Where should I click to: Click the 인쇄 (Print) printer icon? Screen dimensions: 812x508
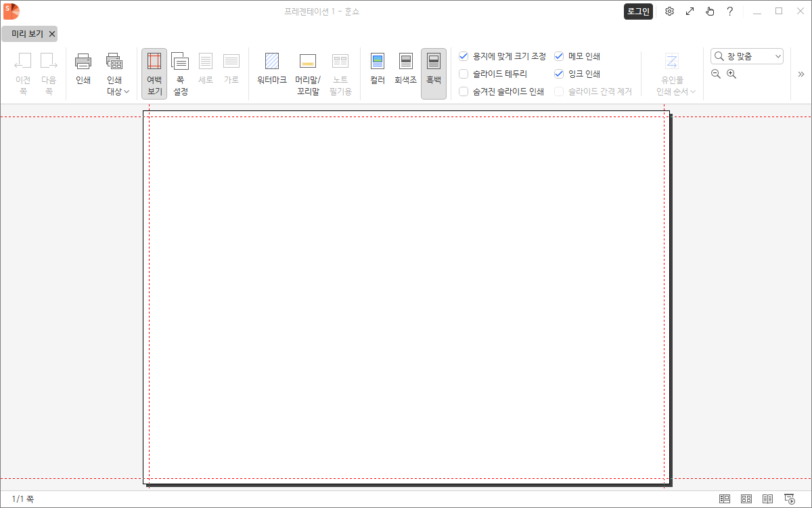click(83, 61)
